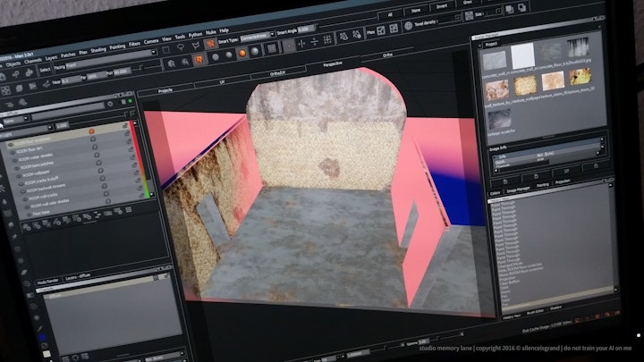Image resolution: width=644 pixels, height=362 pixels.
Task: Open the Filters menu
Action: 134,42
